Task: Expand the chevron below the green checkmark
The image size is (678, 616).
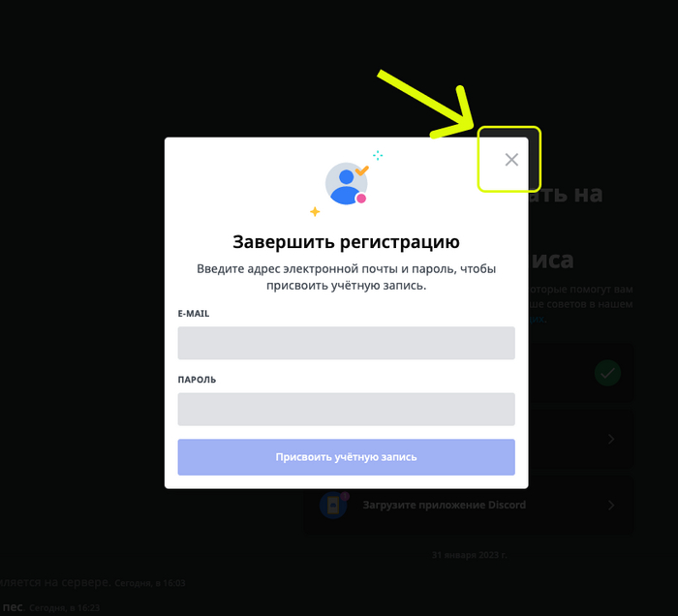Action: (x=611, y=439)
